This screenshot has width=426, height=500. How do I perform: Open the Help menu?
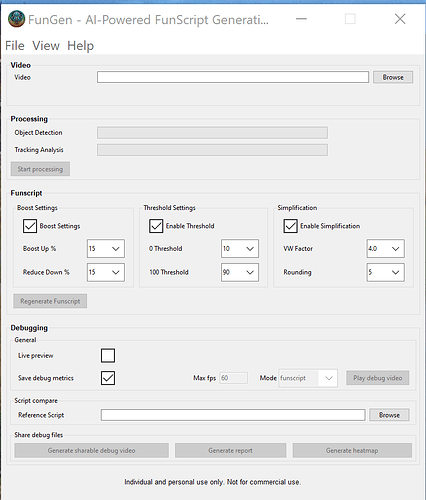80,46
